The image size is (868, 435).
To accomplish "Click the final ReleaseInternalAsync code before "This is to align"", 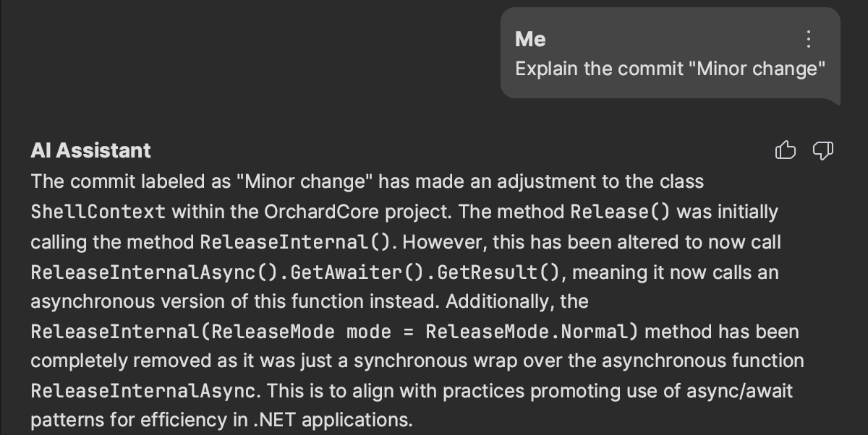I will [x=143, y=392].
